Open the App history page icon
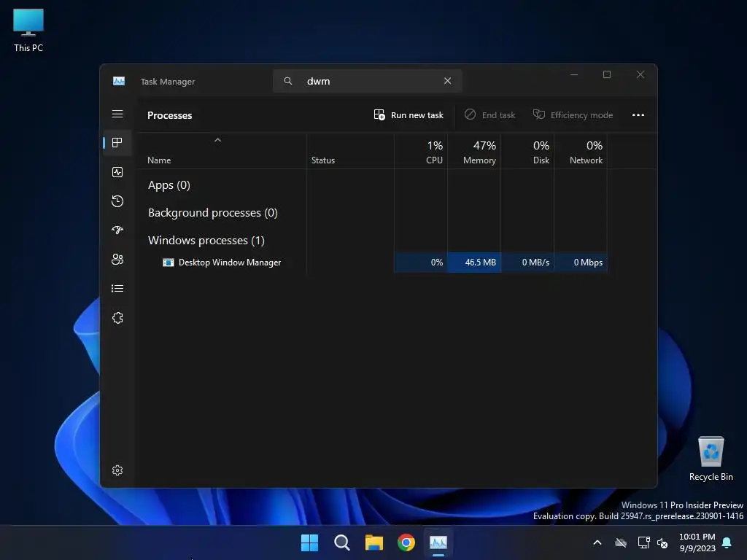This screenshot has width=747, height=560. 117,201
